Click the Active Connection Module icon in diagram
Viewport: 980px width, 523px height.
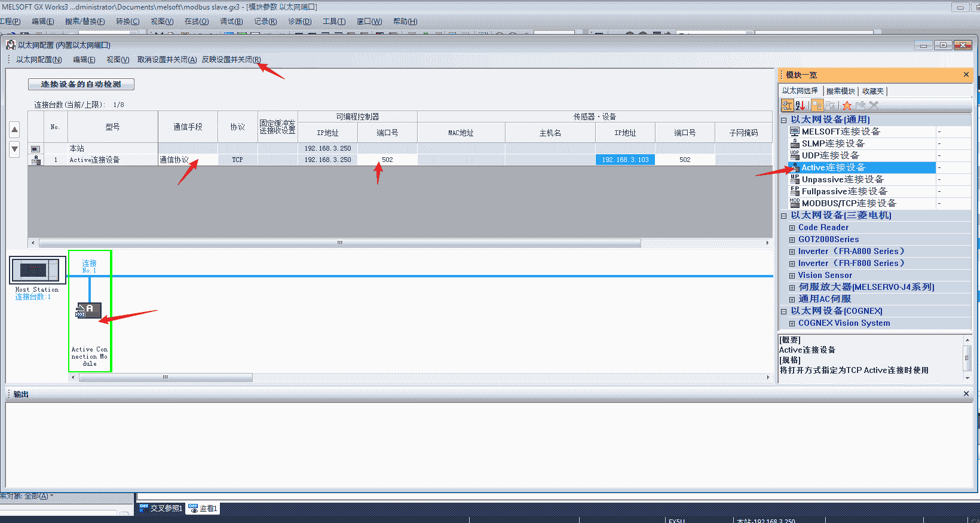[88, 310]
